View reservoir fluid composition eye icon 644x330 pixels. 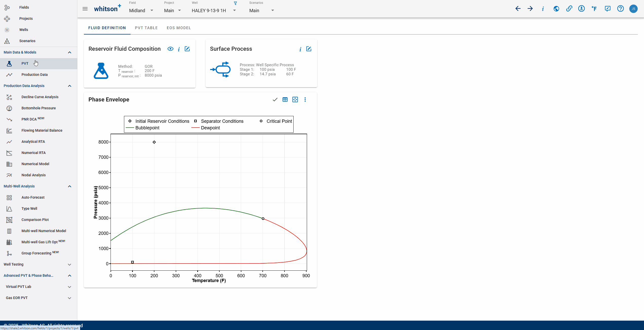click(170, 49)
